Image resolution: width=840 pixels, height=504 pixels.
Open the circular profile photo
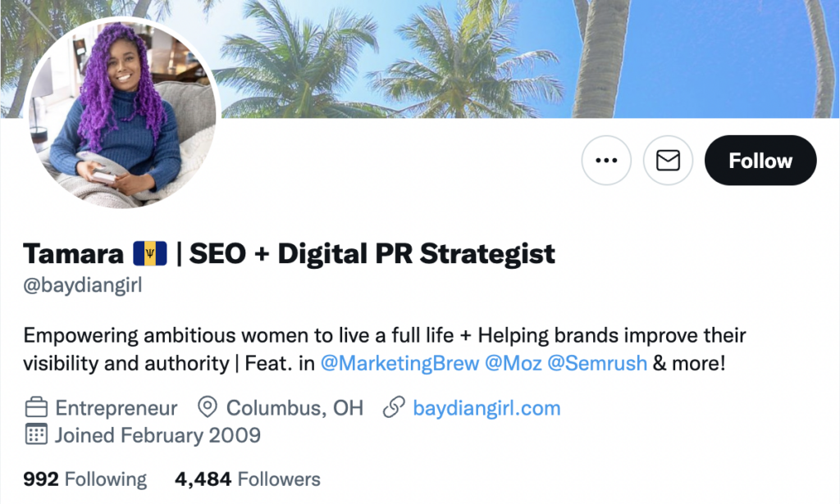click(122, 112)
